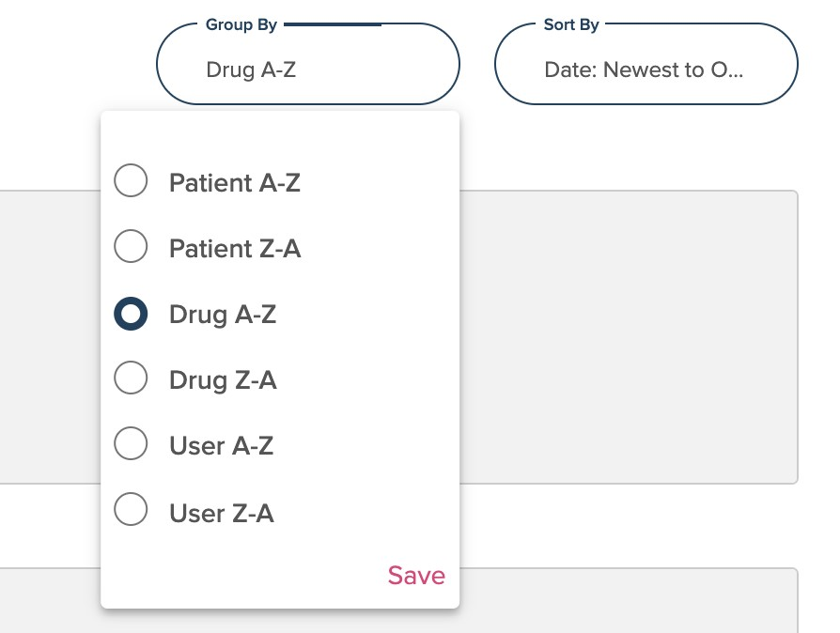Click the "Sort By" field label

(571, 24)
